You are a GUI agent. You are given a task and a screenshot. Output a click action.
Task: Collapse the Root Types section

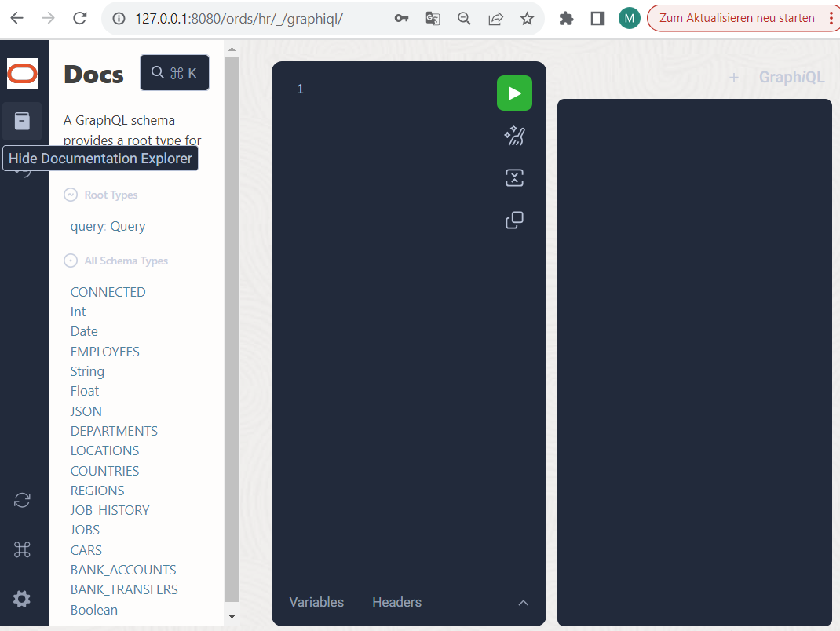70,194
